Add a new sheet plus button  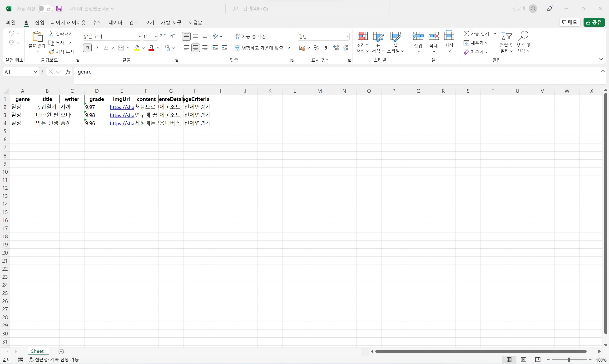point(61,351)
